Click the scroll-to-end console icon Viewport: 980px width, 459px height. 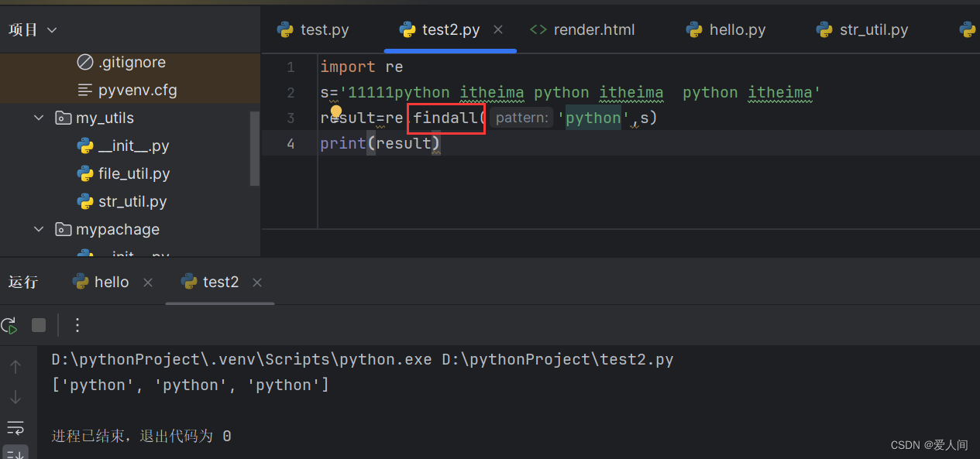pyautogui.click(x=15, y=453)
